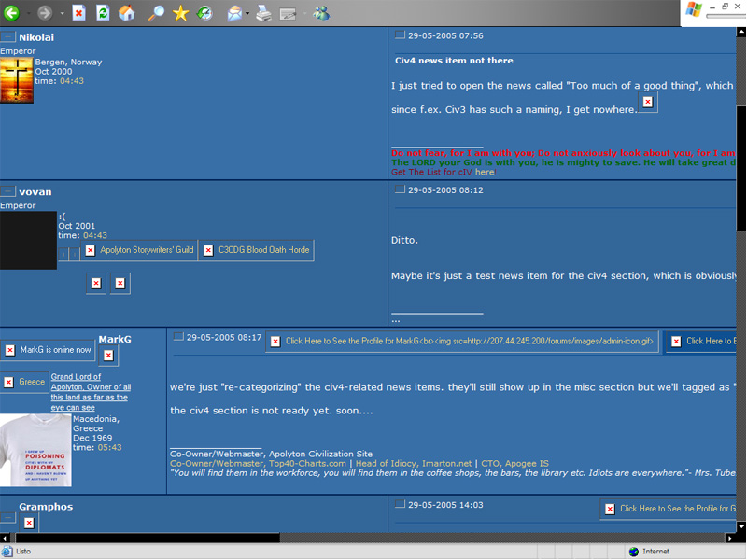The height and width of the screenshot is (560, 747).
Task: Open the Mail button dropdown arrow
Action: click(247, 14)
